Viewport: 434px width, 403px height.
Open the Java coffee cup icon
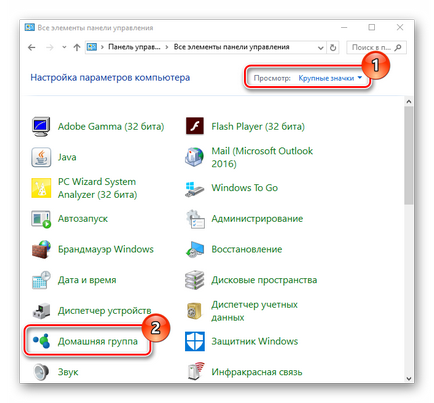[41, 157]
